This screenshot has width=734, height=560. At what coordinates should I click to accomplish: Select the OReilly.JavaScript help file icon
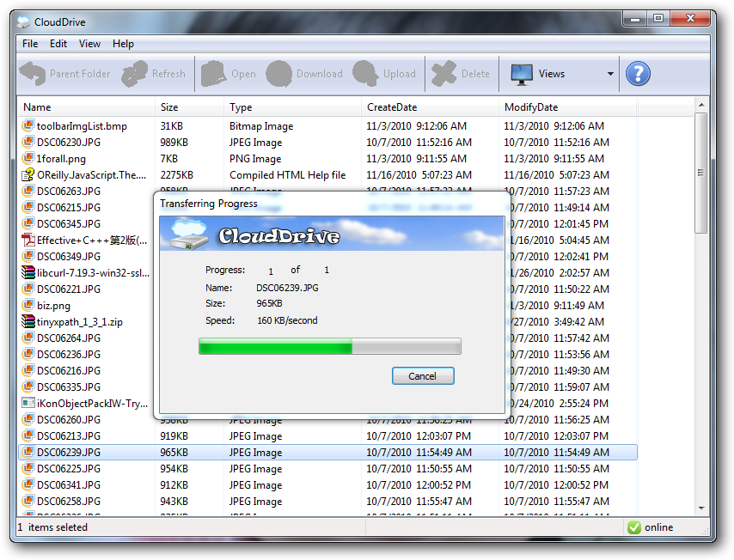click(x=28, y=174)
